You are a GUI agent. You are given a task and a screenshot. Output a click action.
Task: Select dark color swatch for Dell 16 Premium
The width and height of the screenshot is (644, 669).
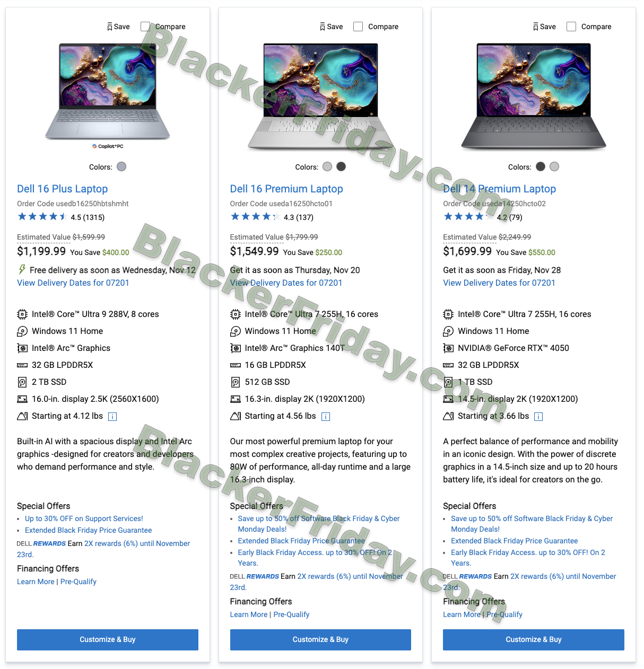[341, 166]
